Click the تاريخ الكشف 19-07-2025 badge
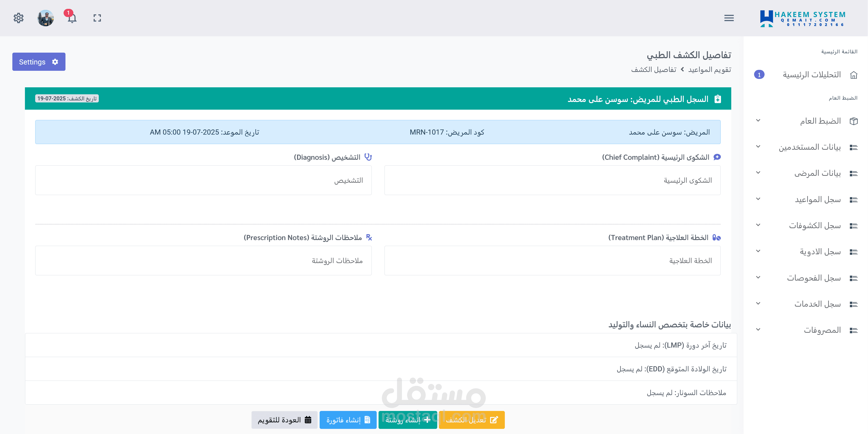 pos(67,98)
